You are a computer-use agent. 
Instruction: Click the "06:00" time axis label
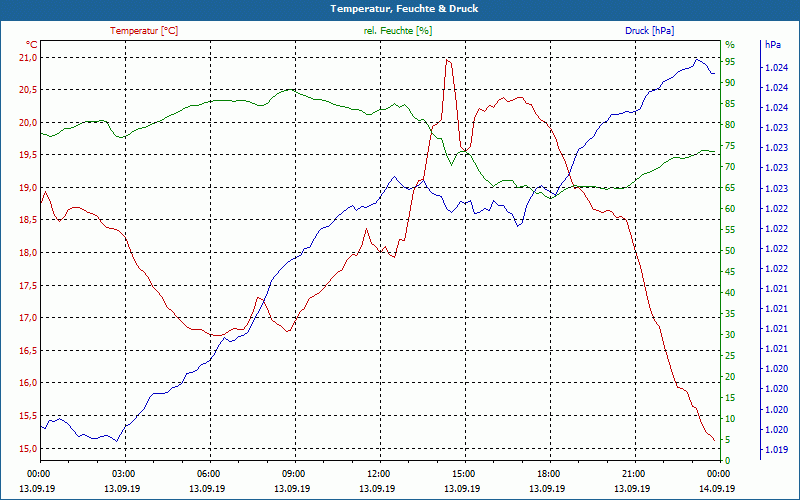(209, 473)
